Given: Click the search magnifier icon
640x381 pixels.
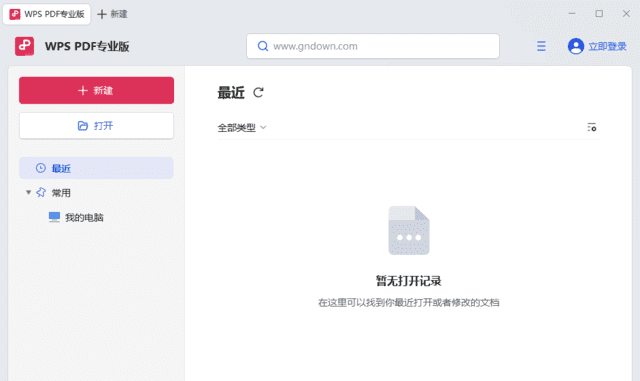Looking at the screenshot, I should click(263, 46).
